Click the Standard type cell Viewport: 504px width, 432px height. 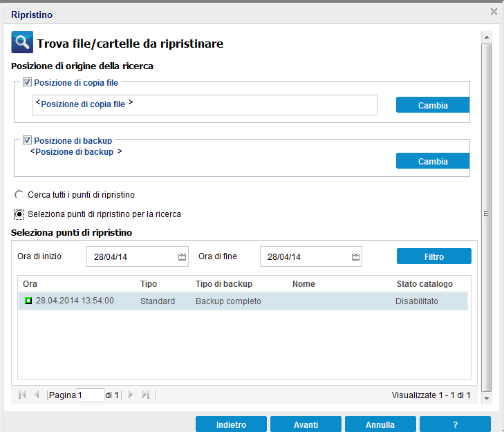pyautogui.click(x=158, y=301)
